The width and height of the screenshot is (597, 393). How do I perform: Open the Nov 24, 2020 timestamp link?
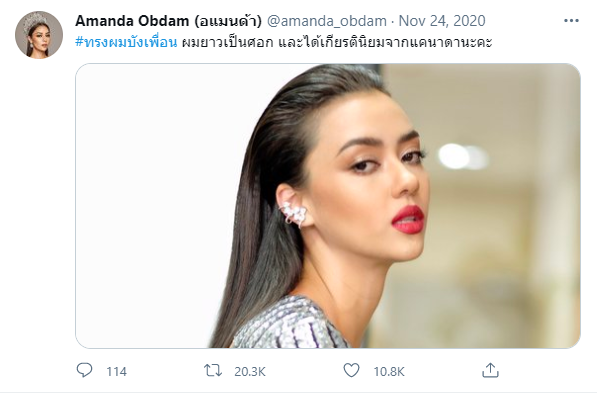pos(442,21)
